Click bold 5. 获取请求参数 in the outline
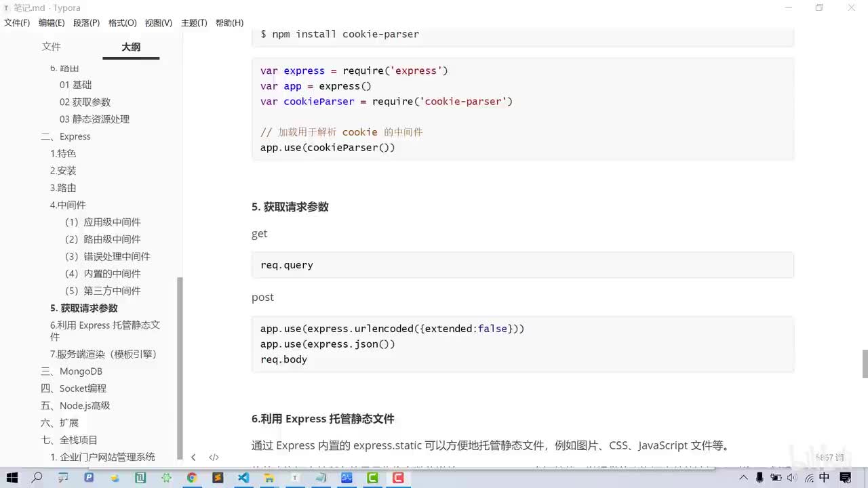 84,308
